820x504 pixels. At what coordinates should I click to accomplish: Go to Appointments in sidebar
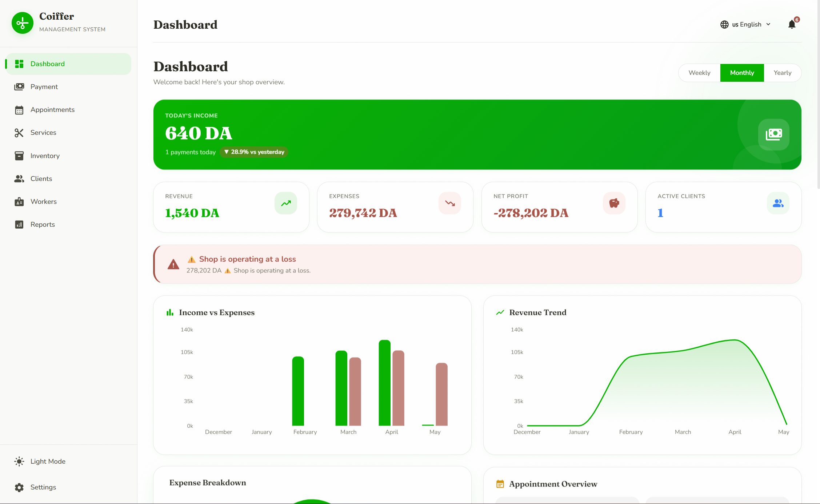(x=68, y=110)
